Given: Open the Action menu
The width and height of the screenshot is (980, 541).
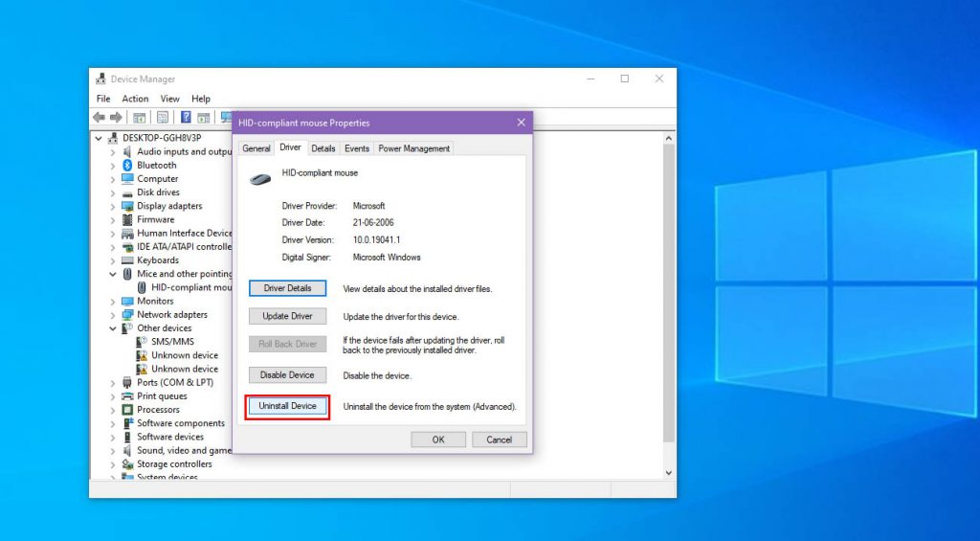Looking at the screenshot, I should 135,99.
